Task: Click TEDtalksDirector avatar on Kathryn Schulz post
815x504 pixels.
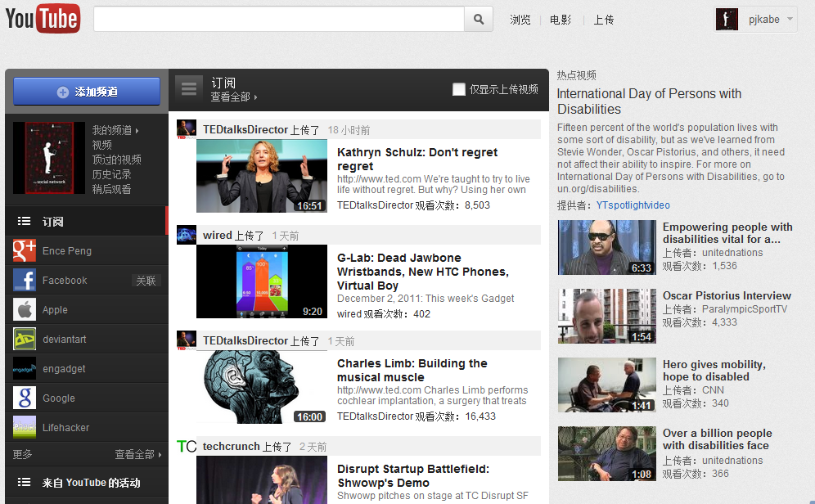Action: 187,129
